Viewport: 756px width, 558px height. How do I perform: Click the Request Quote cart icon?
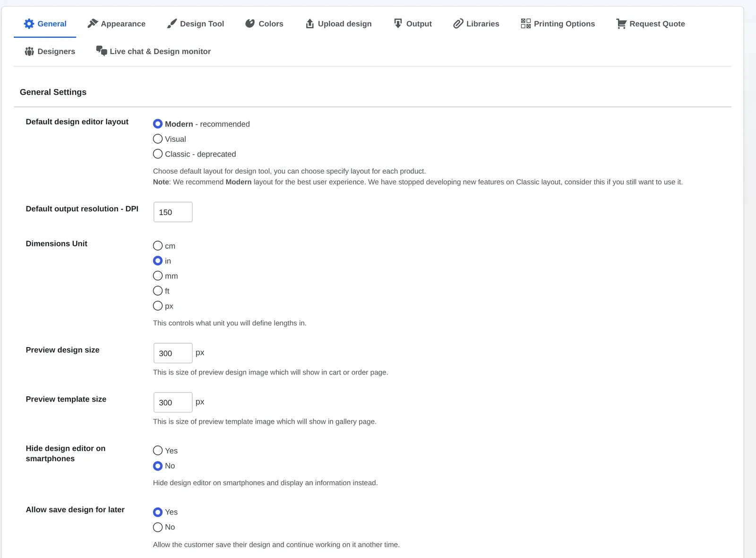point(621,24)
